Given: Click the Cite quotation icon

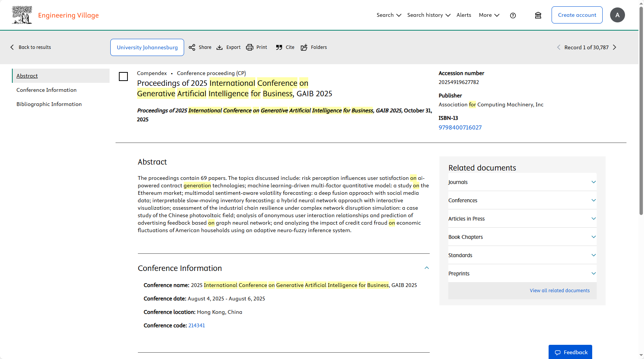Looking at the screenshot, I should tap(279, 47).
